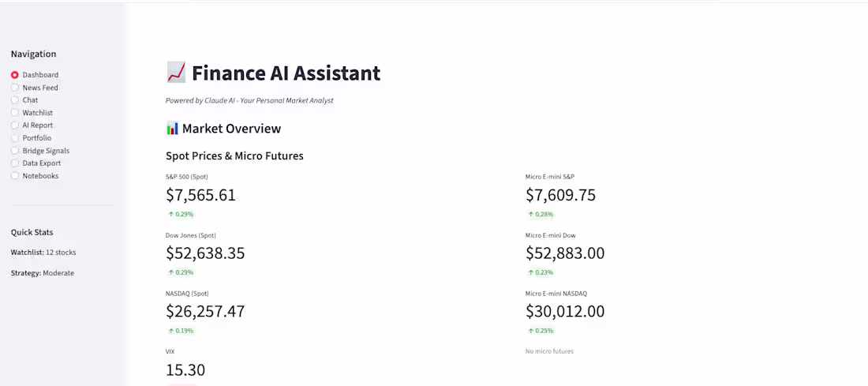868x386 pixels.
Task: Switch to the News Feed page
Action: click(x=34, y=88)
